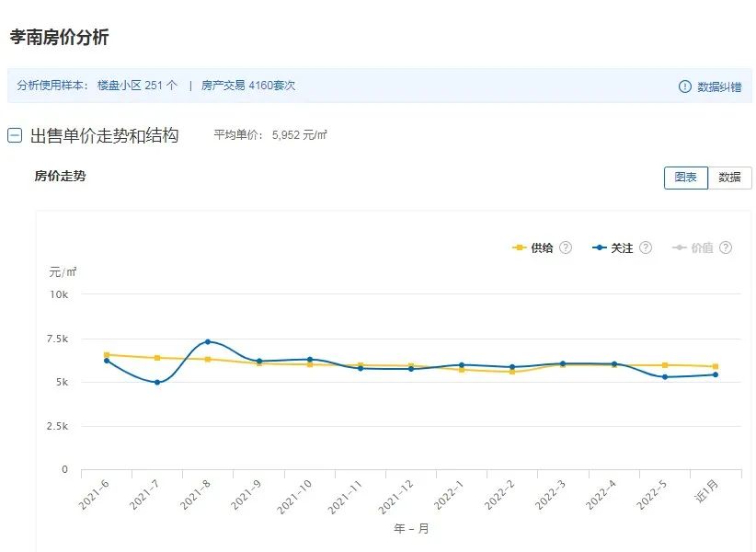The height and width of the screenshot is (552, 756).
Task: Click the gray 价值 legend marker
Action: click(680, 247)
